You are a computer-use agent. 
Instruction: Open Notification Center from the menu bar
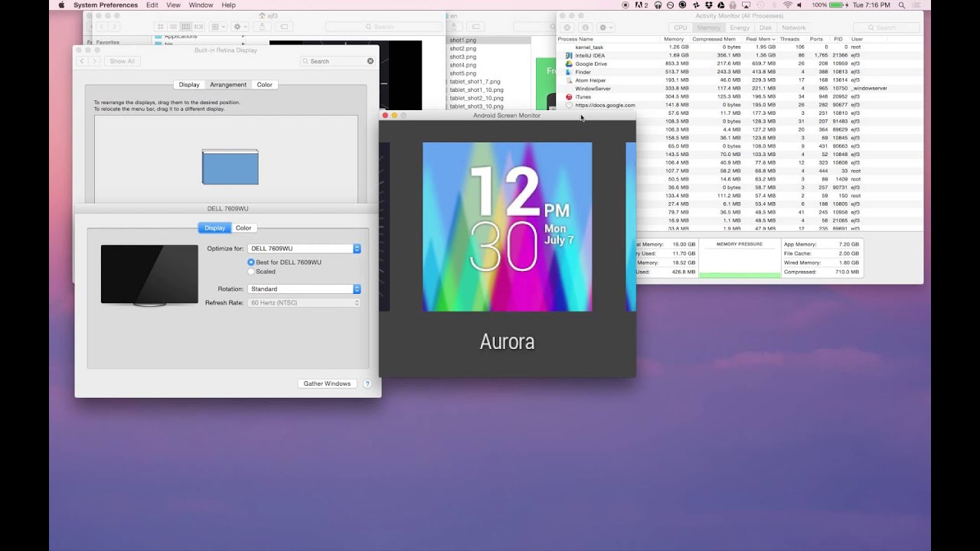[917, 5]
